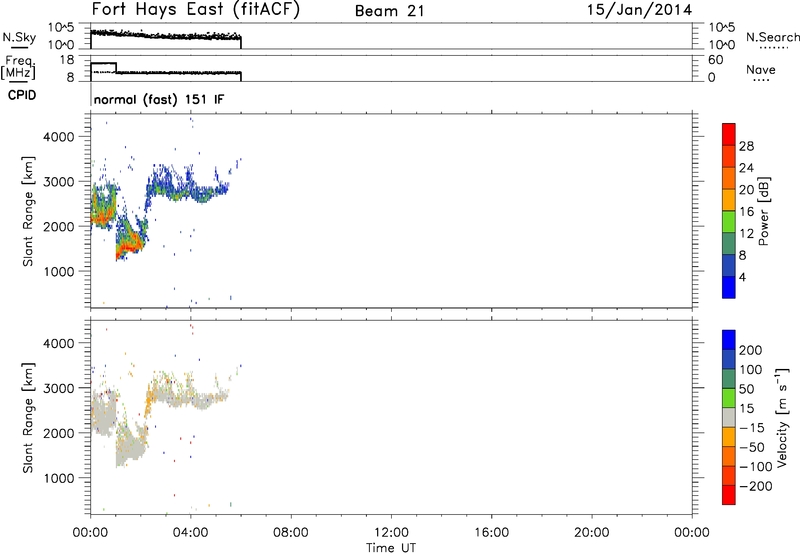Click the '28' label on Power scale

746,146
